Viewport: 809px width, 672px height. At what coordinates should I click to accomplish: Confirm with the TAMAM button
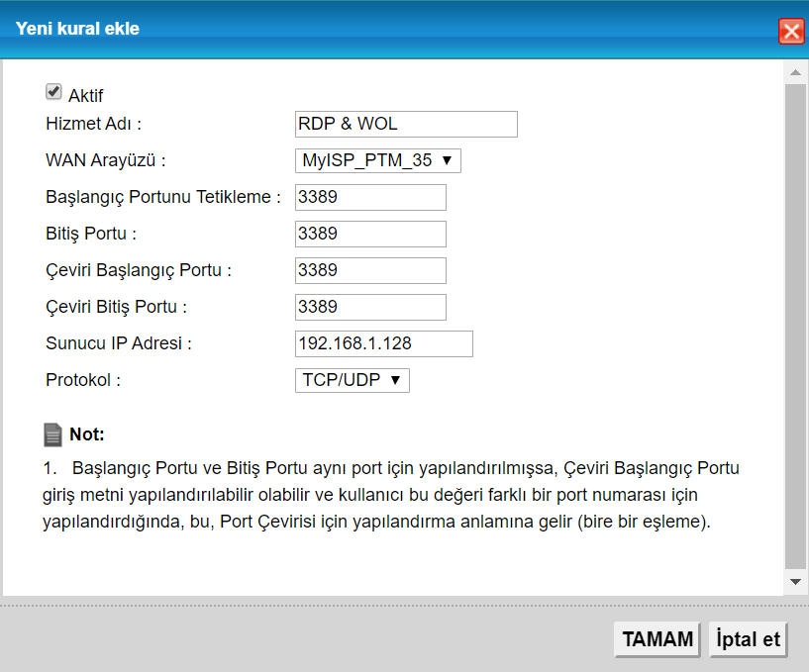[x=657, y=639]
